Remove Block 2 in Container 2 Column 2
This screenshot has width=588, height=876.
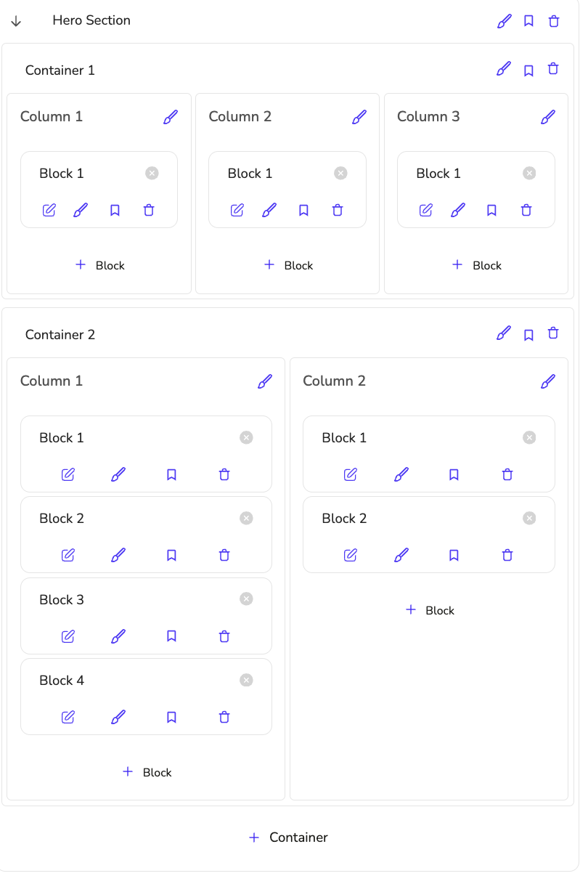click(529, 518)
